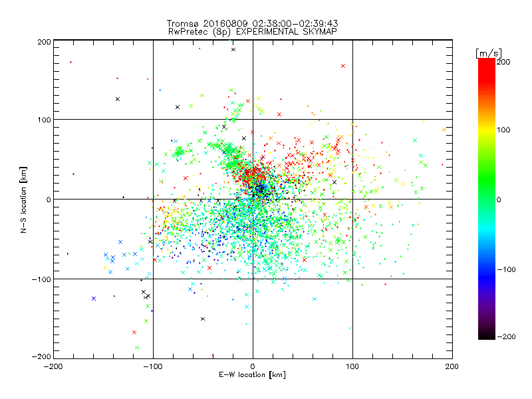Click the y-axis tick label '200'

(44, 42)
